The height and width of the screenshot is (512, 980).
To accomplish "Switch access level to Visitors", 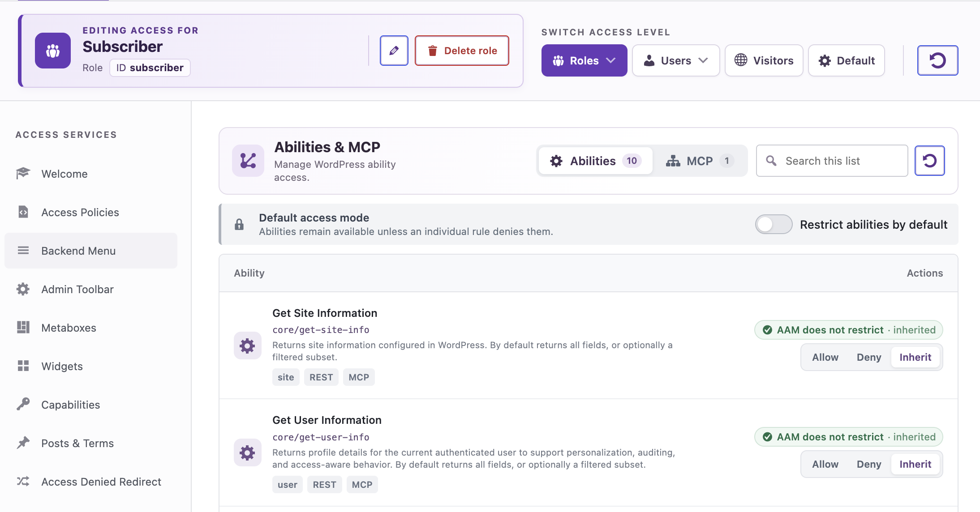I will click(x=764, y=60).
